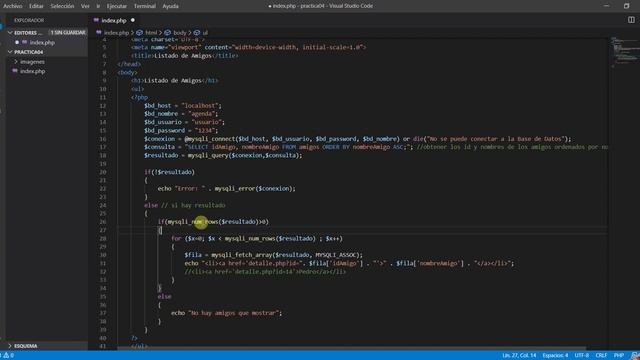Click mysqli_error on line 22
640x360 pixels.
click(235, 189)
